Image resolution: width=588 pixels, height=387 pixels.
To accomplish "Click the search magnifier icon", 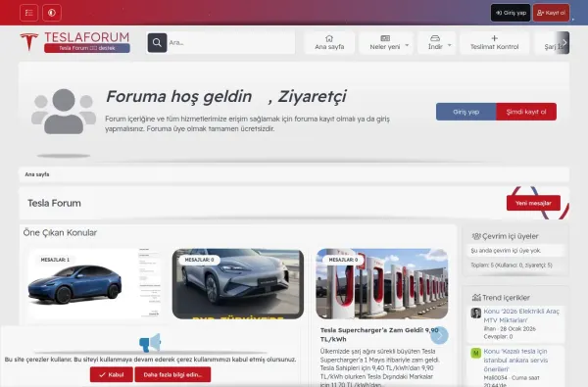I will point(157,43).
